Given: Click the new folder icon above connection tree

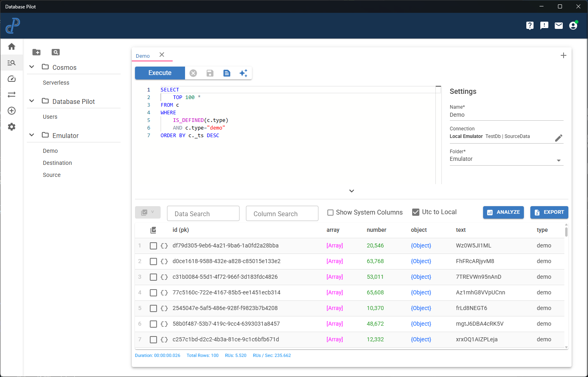Looking at the screenshot, I should (36, 52).
